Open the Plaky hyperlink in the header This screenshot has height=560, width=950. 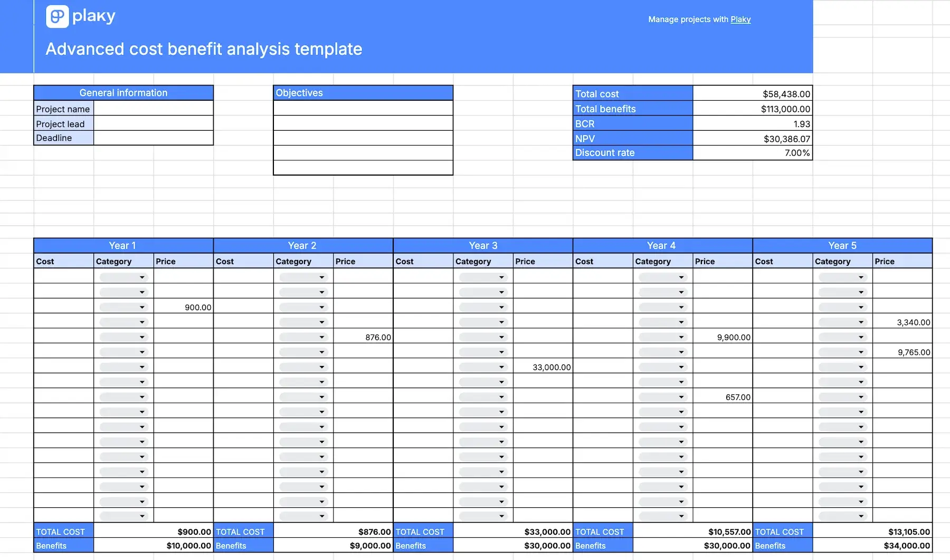click(740, 20)
